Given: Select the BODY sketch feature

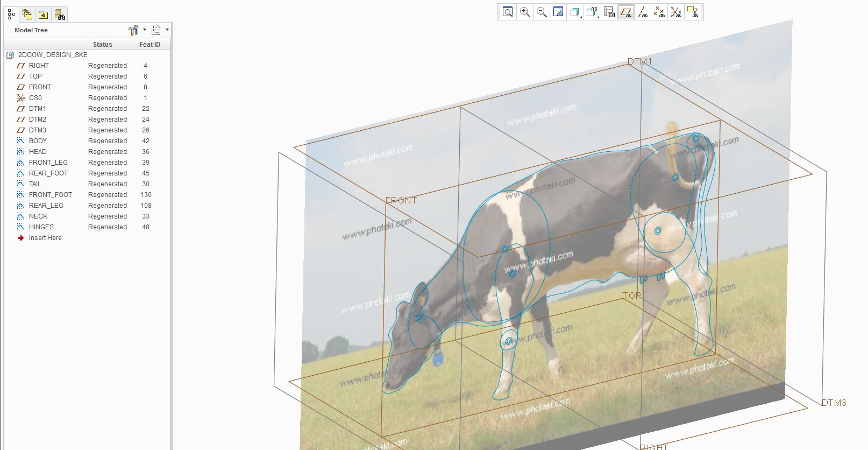Looking at the screenshot, I should click(38, 141).
